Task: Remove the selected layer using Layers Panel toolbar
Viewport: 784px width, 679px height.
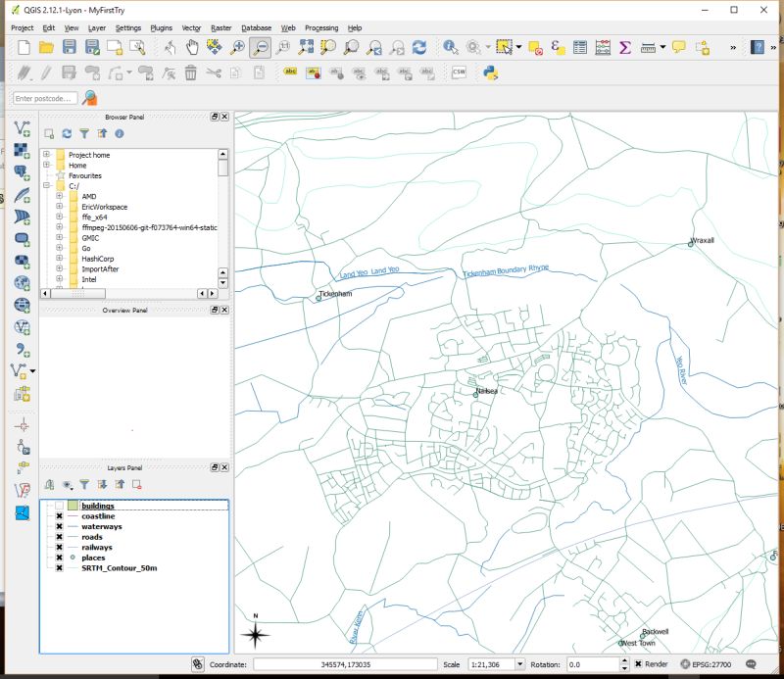Action: pyautogui.click(x=136, y=484)
